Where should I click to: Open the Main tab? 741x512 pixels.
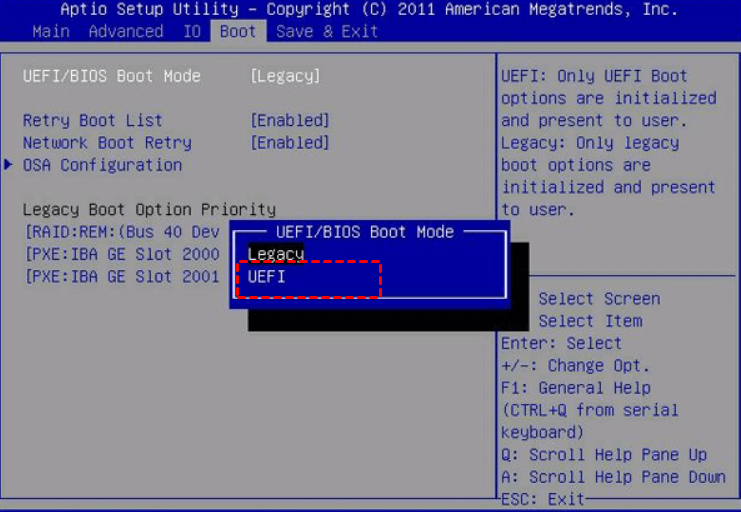click(51, 32)
